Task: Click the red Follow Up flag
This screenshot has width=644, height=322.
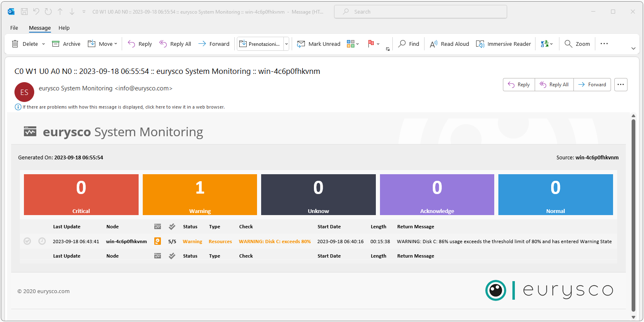Action: [x=370, y=44]
